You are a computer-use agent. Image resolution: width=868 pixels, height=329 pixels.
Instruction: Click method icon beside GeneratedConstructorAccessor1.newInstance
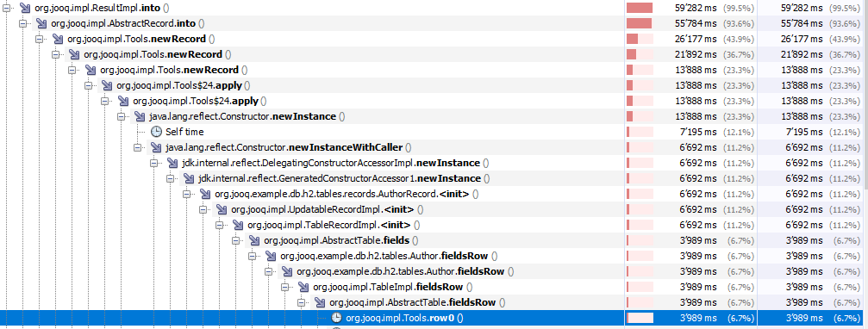tap(189, 178)
